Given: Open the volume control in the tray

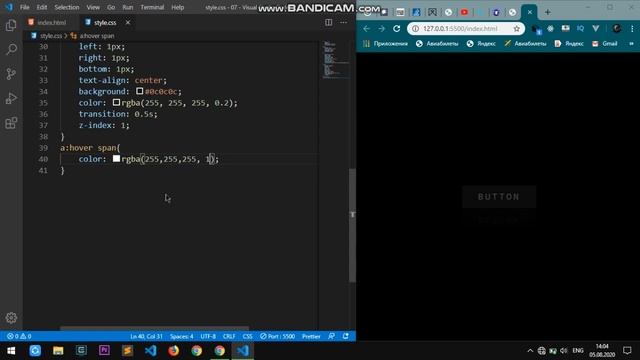Looking at the screenshot, I should tap(564, 351).
